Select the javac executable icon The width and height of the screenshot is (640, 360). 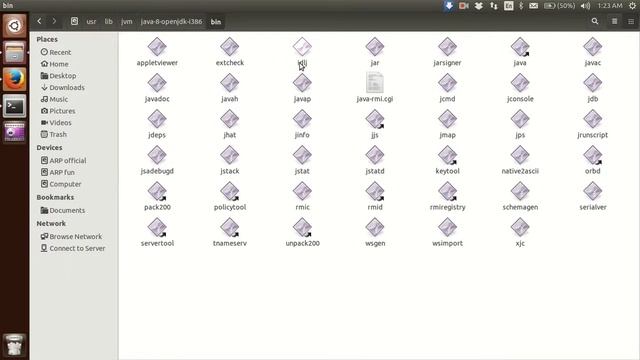tap(593, 47)
